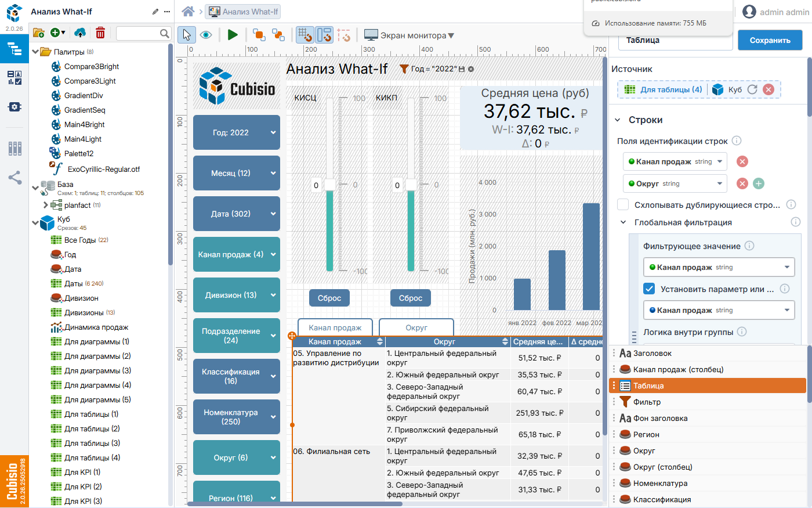Collapse the 'Глобальная фильтрация' section

623,222
